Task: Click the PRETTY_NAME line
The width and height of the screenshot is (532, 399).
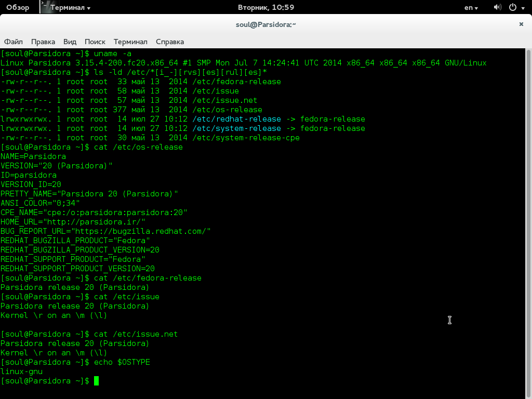Action: pyautogui.click(x=89, y=194)
